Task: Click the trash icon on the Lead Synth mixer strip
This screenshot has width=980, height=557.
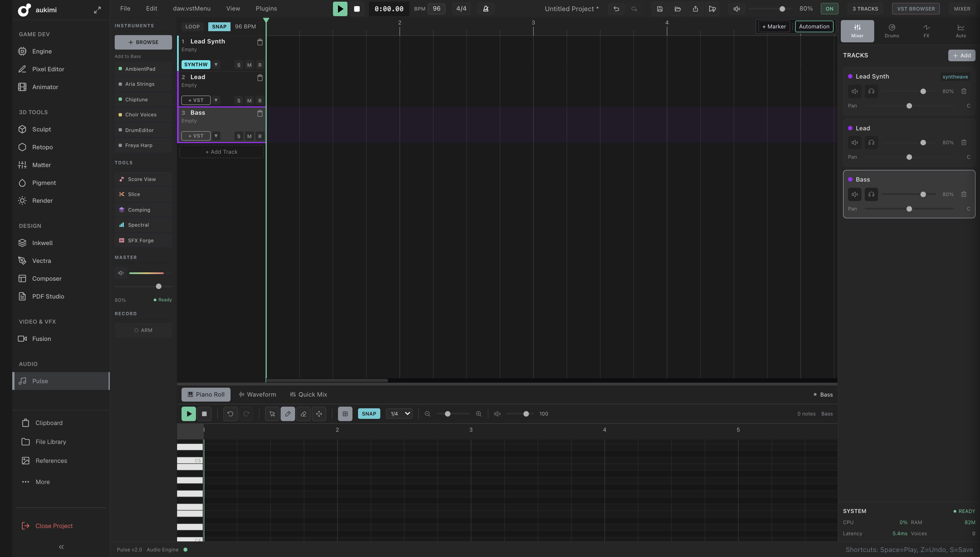Action: coord(964,91)
